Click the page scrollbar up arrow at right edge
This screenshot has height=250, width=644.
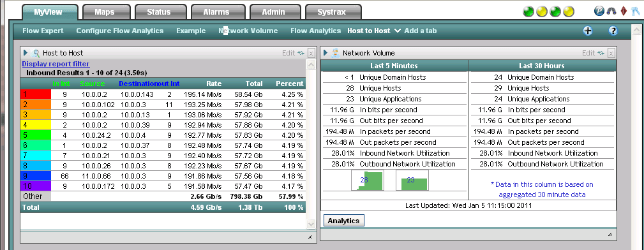(x=636, y=31)
